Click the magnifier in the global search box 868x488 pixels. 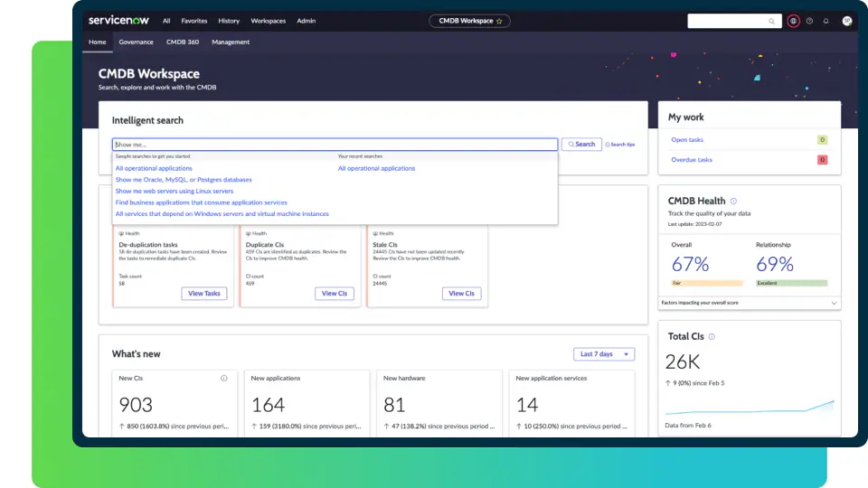pyautogui.click(x=771, y=21)
